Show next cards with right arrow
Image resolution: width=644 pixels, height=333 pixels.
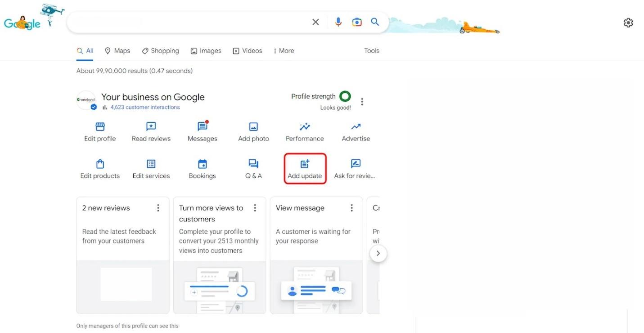[x=378, y=253]
